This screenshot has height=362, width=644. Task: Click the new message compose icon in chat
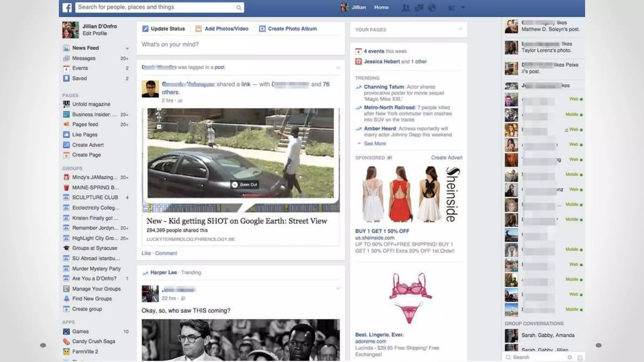[580, 357]
